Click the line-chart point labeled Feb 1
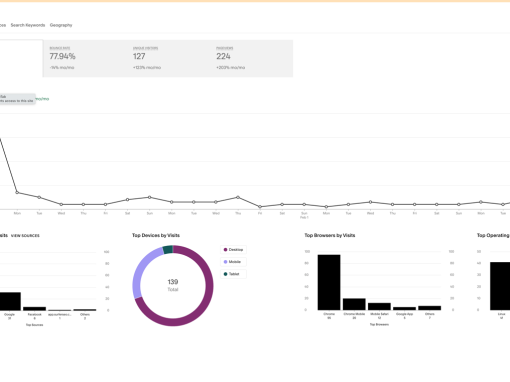Viewport: 510px width, 382px height. [304, 204]
